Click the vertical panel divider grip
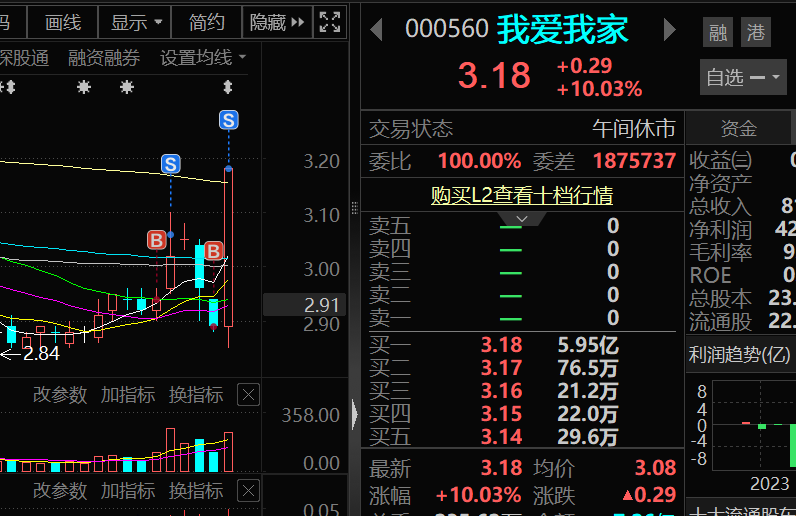This screenshot has width=796, height=516. [x=355, y=208]
